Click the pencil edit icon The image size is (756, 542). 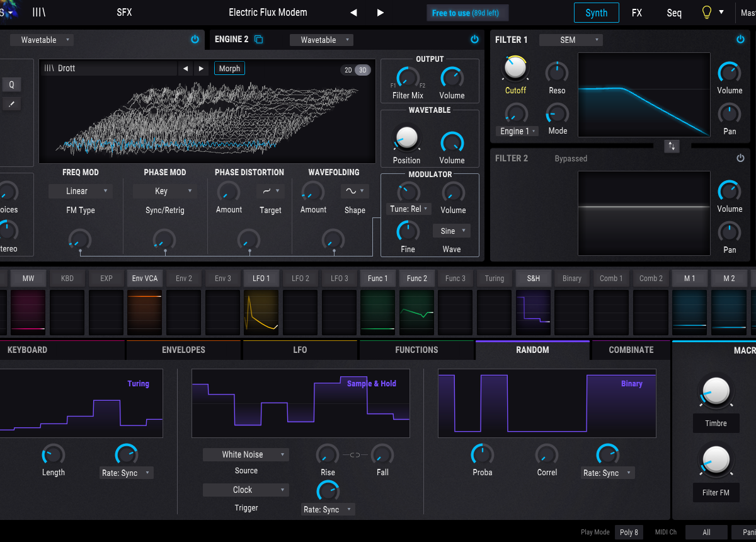click(x=11, y=105)
